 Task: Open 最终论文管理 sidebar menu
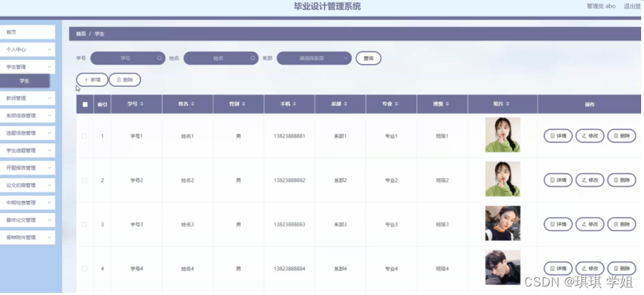(x=27, y=220)
